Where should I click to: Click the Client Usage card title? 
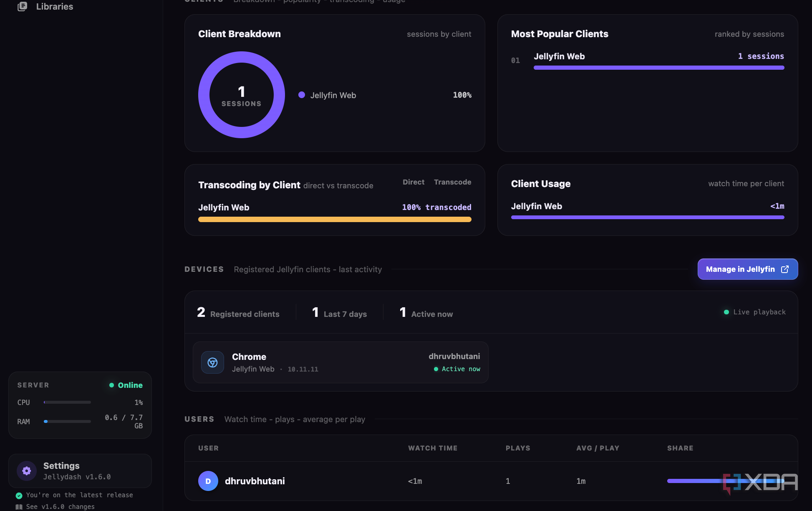click(x=541, y=184)
